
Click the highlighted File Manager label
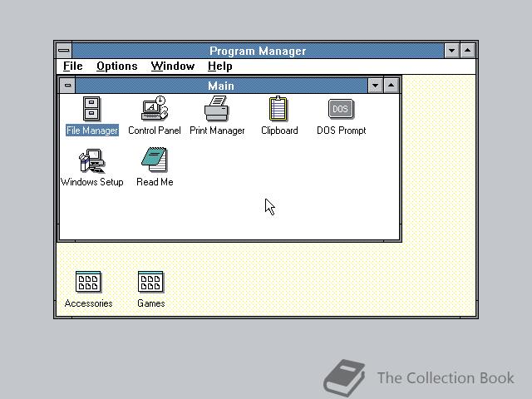pyautogui.click(x=92, y=131)
